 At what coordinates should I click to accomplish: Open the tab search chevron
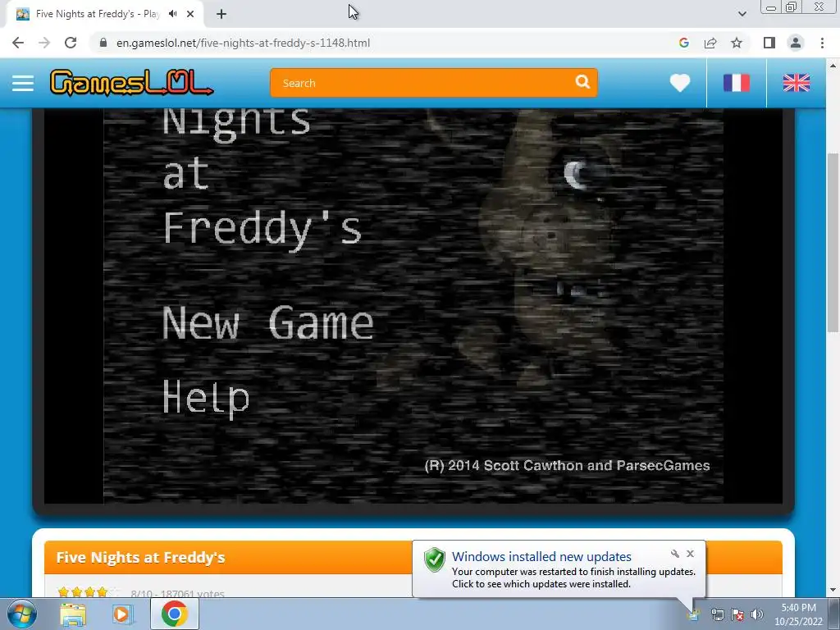pos(742,14)
